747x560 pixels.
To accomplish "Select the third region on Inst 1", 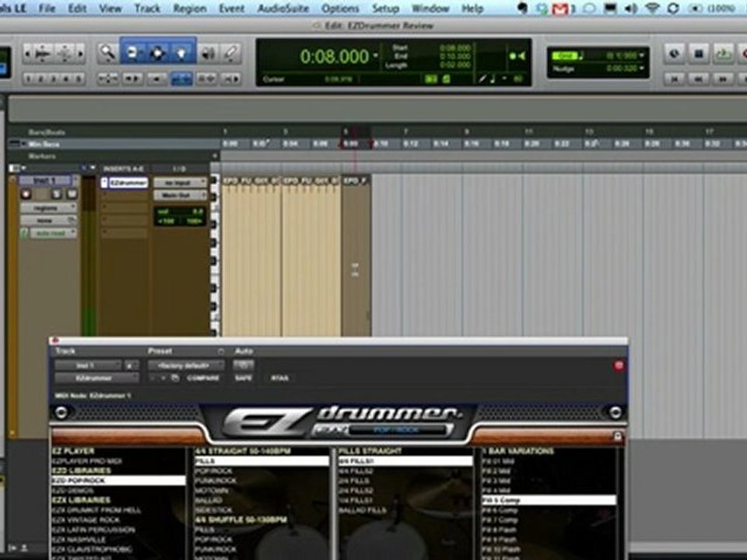I will click(x=356, y=257).
